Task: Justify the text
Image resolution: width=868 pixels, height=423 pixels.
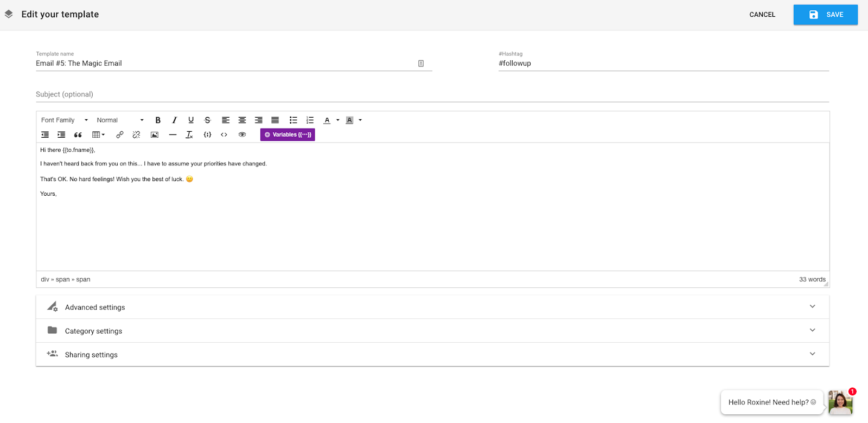Action: point(275,120)
